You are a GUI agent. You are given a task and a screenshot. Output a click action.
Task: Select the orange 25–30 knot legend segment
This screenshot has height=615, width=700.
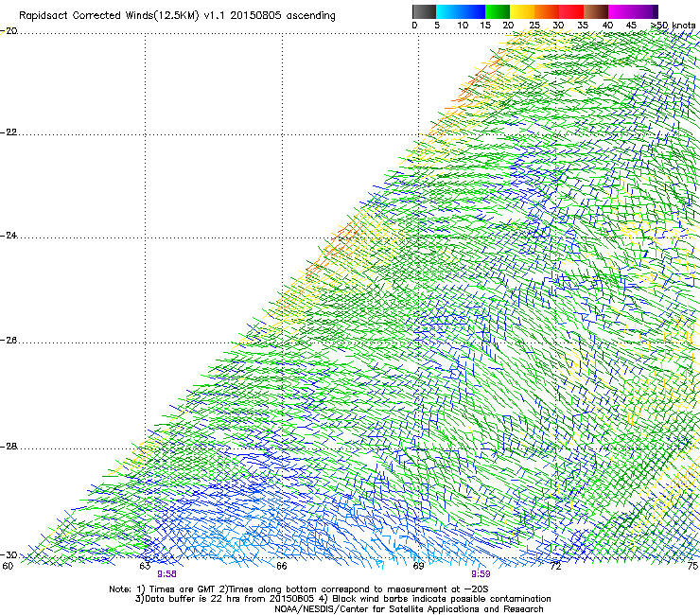pos(547,11)
